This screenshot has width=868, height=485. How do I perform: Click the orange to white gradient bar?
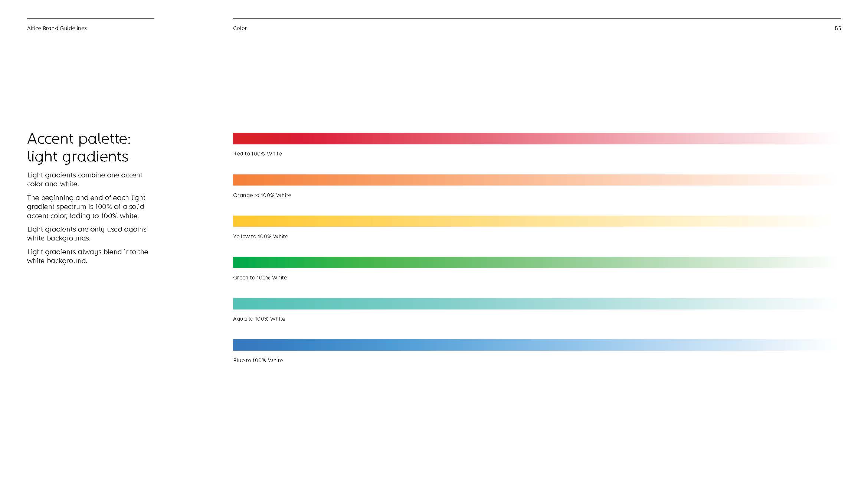click(537, 180)
